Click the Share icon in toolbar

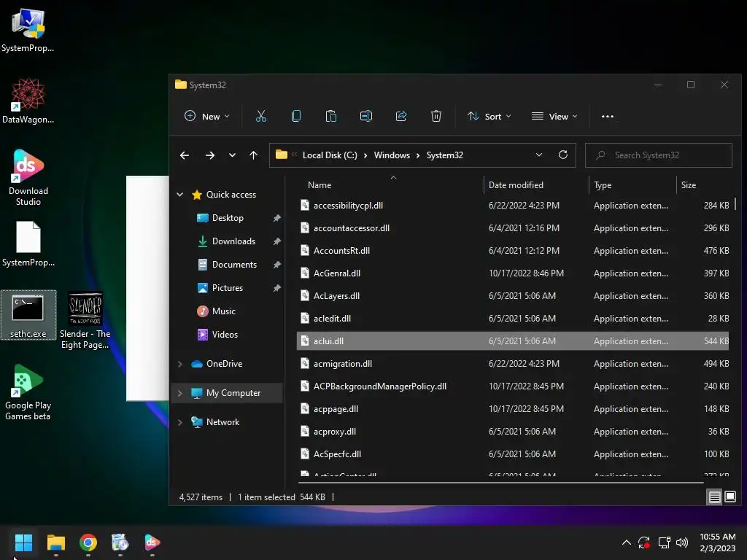tap(401, 116)
